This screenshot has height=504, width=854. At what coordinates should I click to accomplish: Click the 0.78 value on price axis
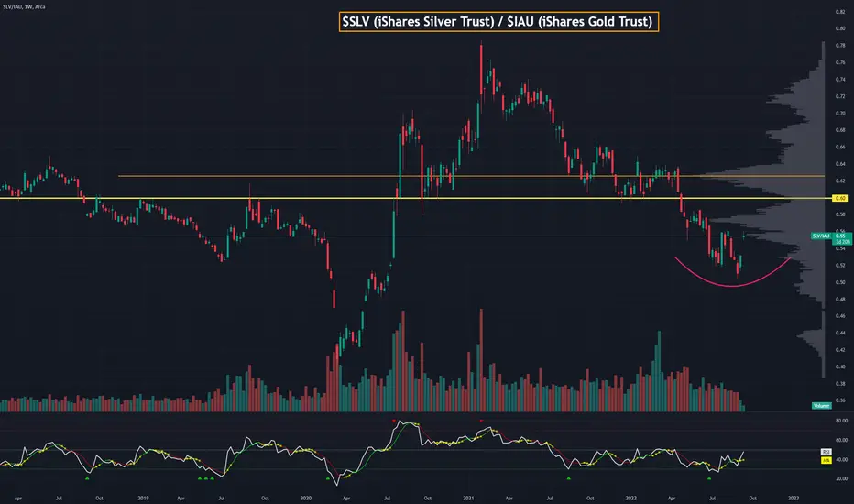(840, 45)
